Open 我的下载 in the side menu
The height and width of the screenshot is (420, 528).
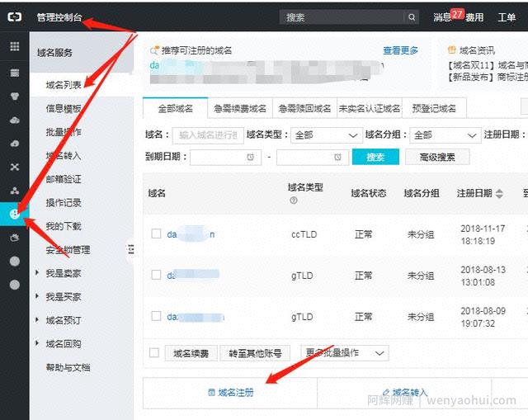click(x=64, y=226)
